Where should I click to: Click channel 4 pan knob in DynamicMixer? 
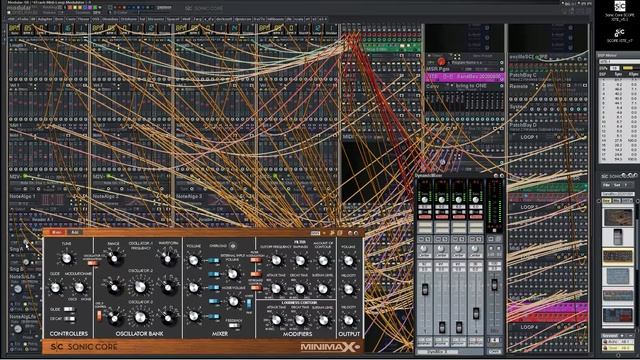tap(475, 249)
